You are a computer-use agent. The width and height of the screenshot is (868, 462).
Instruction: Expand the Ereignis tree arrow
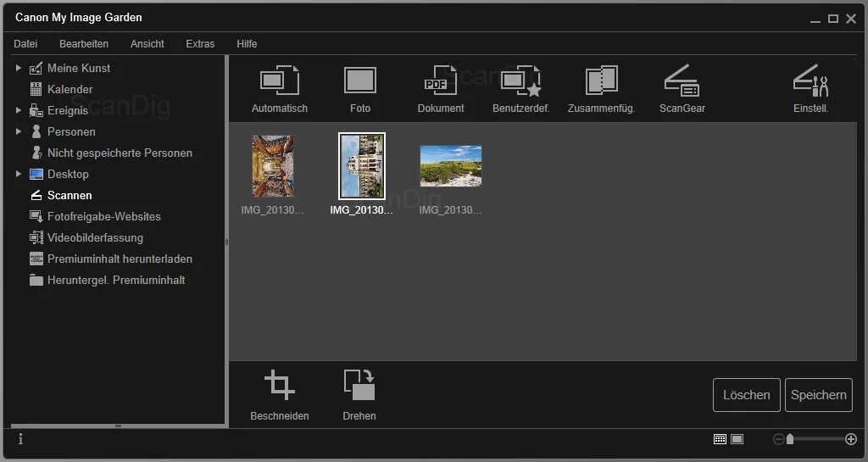[19, 110]
